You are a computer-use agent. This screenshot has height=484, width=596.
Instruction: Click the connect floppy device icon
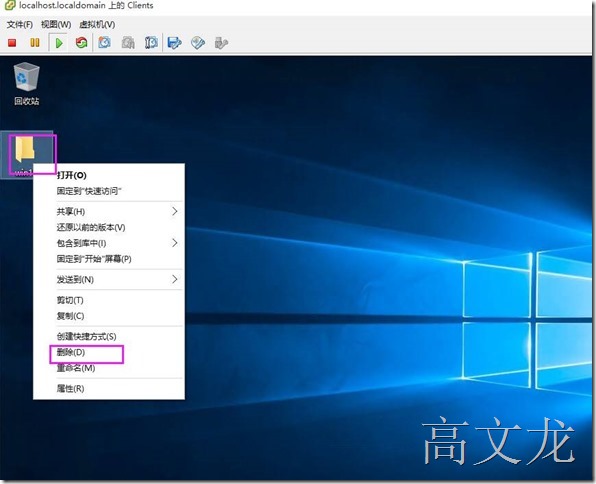pos(174,43)
